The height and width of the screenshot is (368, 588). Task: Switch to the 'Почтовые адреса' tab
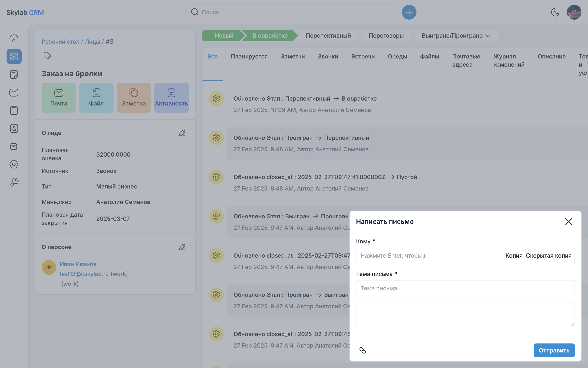click(466, 61)
